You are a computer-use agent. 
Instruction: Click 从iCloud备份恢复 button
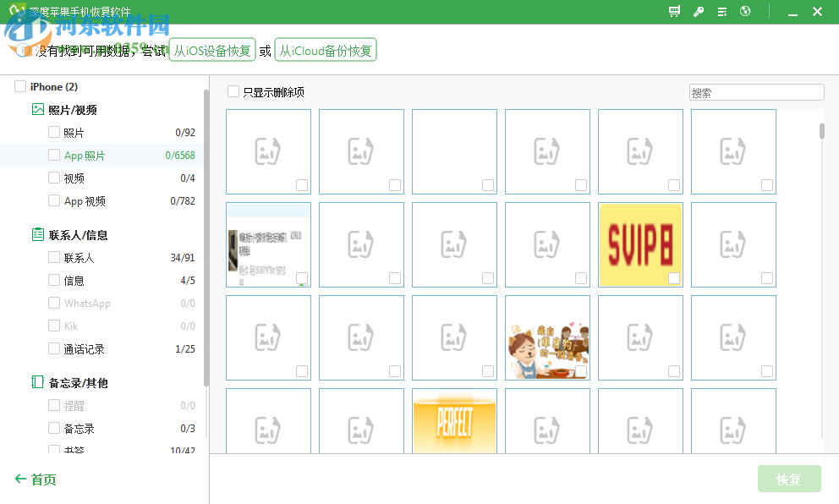pyautogui.click(x=326, y=50)
